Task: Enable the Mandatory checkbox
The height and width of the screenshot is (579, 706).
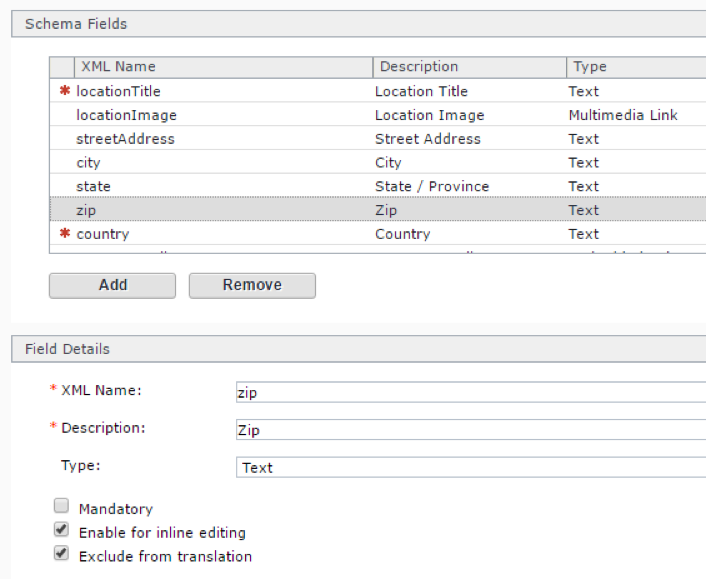Action: (x=62, y=507)
